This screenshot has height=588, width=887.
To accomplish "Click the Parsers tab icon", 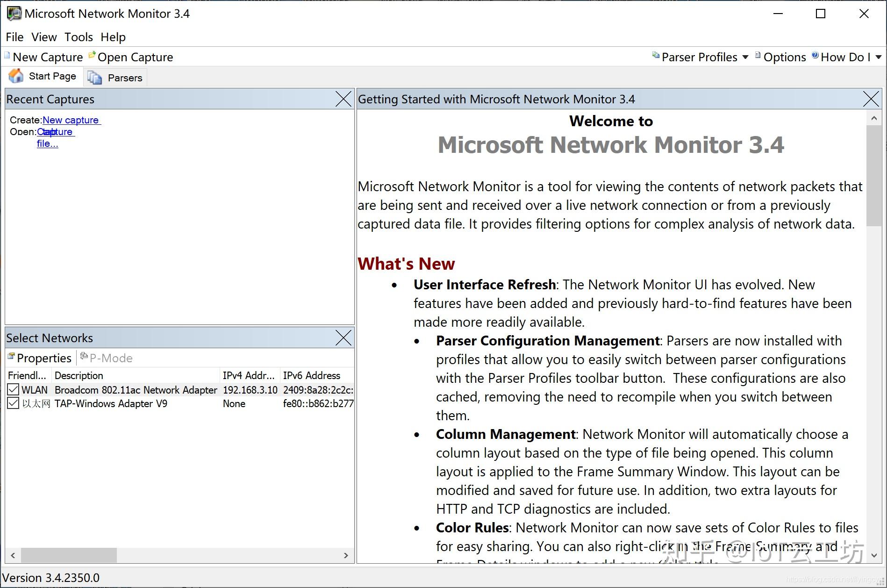I will [x=94, y=78].
